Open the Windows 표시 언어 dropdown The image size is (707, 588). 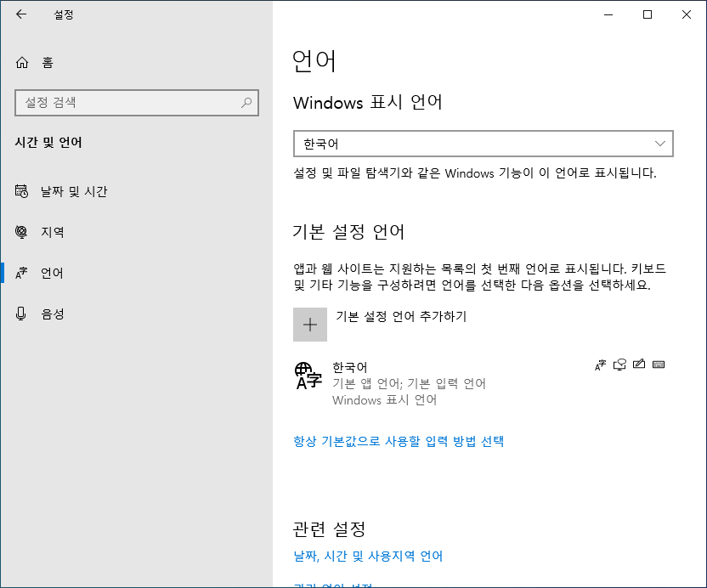coord(484,144)
